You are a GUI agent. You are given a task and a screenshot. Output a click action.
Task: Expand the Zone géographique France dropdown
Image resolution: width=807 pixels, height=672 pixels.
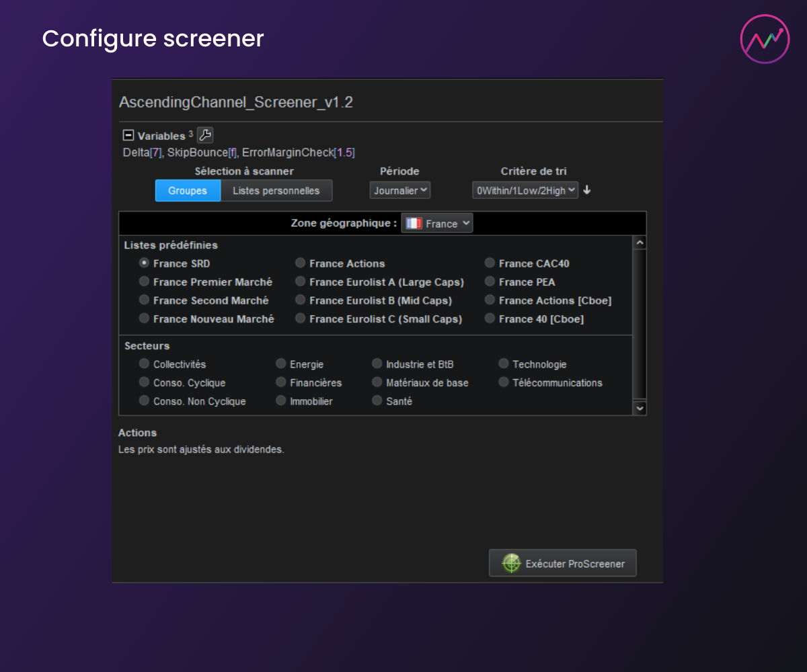pos(437,224)
